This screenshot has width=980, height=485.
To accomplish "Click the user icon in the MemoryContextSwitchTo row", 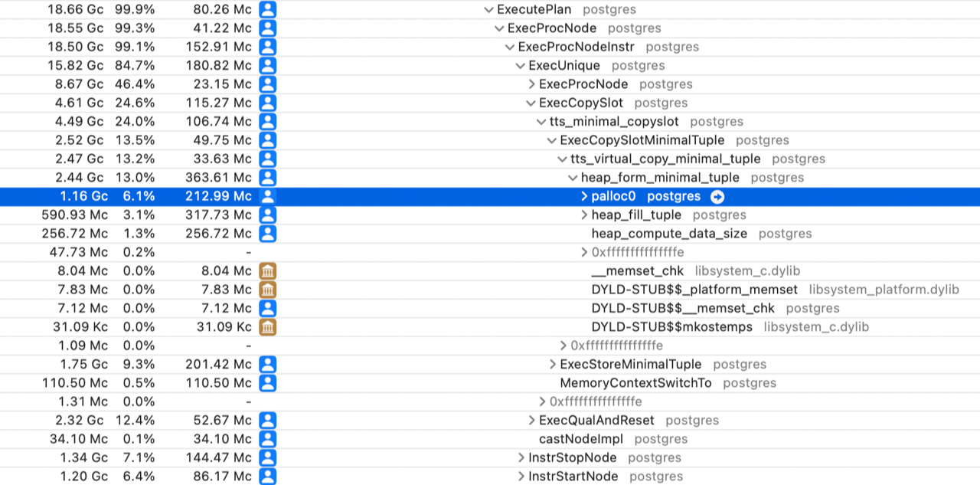I will tap(267, 383).
